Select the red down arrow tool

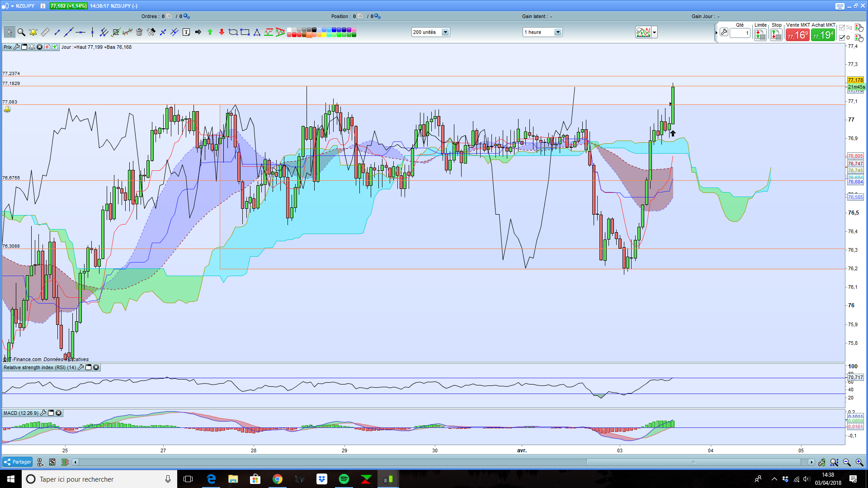pyautogui.click(x=222, y=32)
